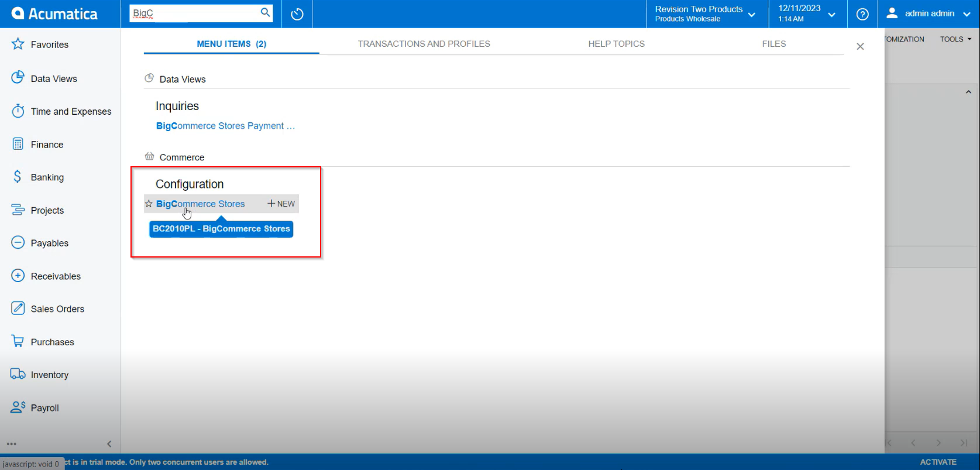Open Inventory truck icon in sidebar
This screenshot has width=980, height=470.
tap(18, 374)
